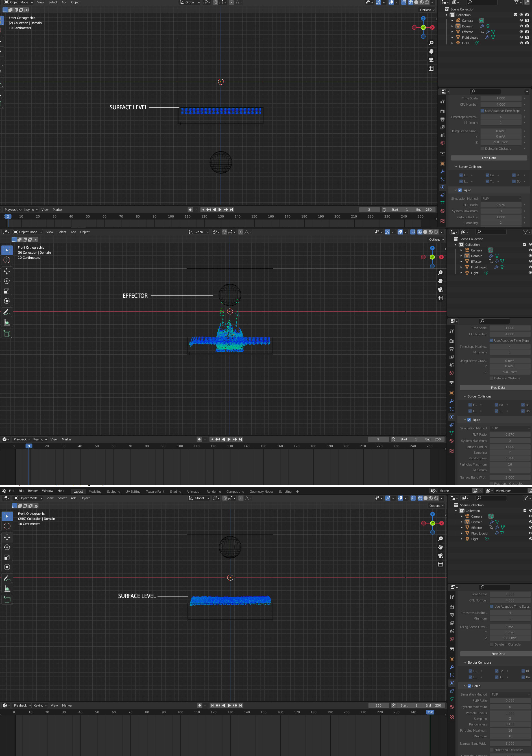This screenshot has height=756, width=532.
Task: Activate the Transform tool in frame 250 window
Action: pos(7,567)
